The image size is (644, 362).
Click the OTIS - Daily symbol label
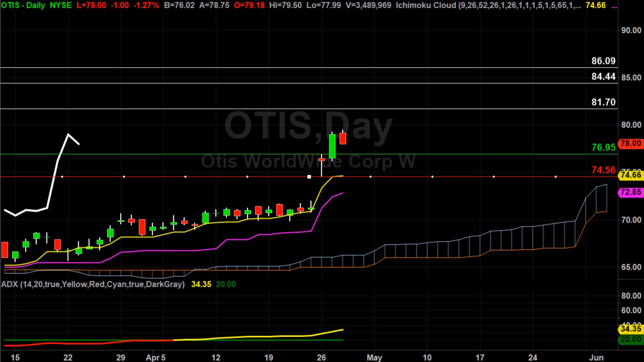pyautogui.click(x=23, y=5)
